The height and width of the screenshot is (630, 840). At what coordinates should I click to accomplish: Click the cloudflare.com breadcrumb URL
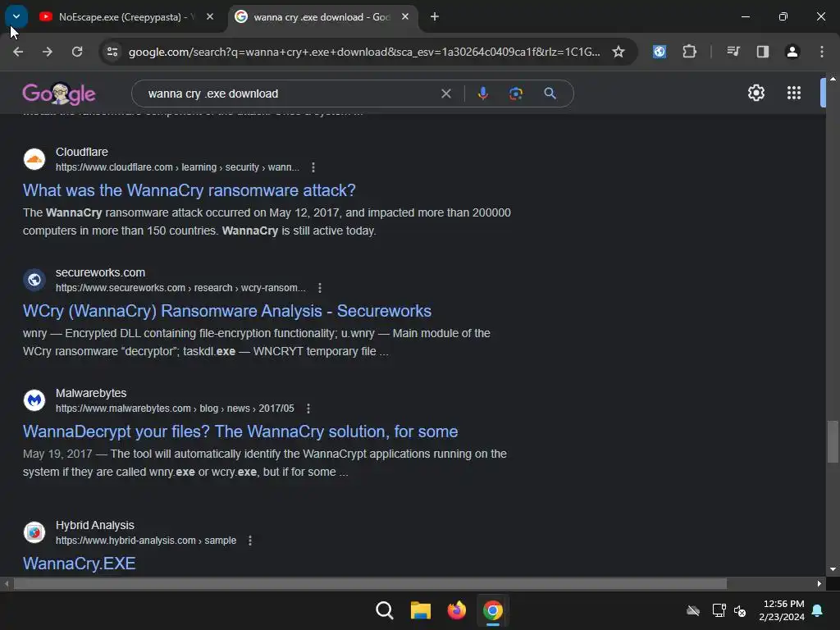(177, 167)
